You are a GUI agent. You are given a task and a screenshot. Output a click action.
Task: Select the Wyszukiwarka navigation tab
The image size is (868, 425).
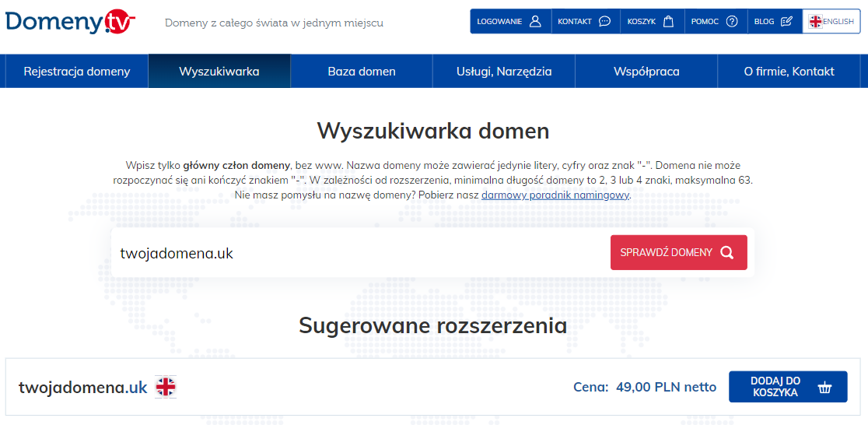[x=219, y=72]
